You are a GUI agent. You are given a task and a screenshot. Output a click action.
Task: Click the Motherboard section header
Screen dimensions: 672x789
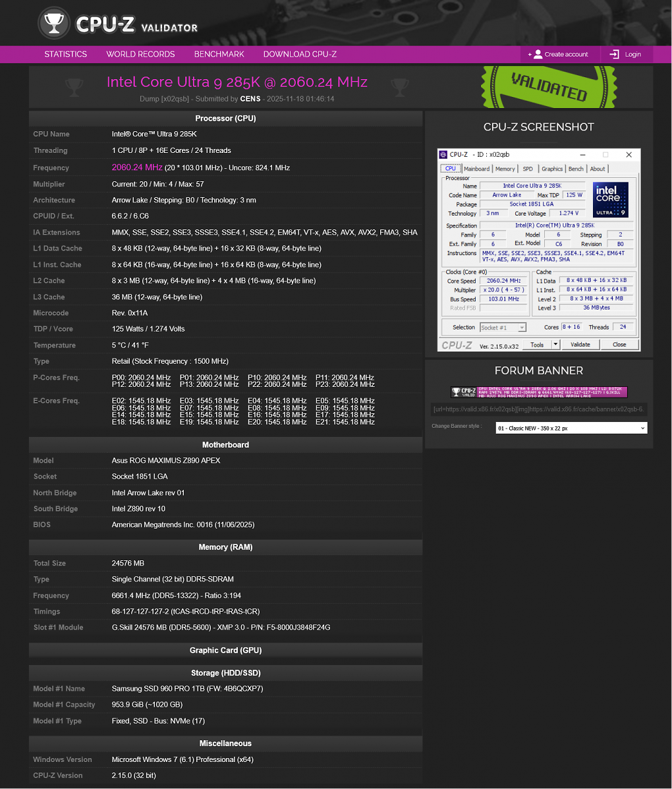click(x=225, y=445)
